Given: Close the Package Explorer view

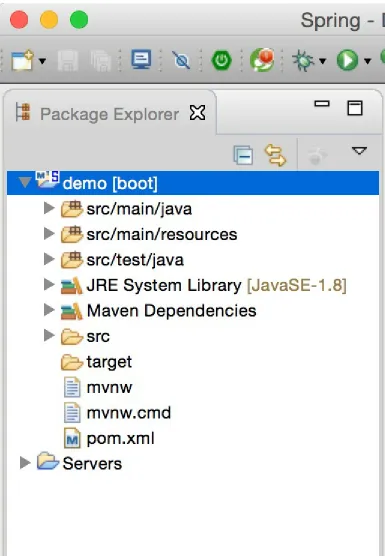Looking at the screenshot, I should tap(197, 113).
